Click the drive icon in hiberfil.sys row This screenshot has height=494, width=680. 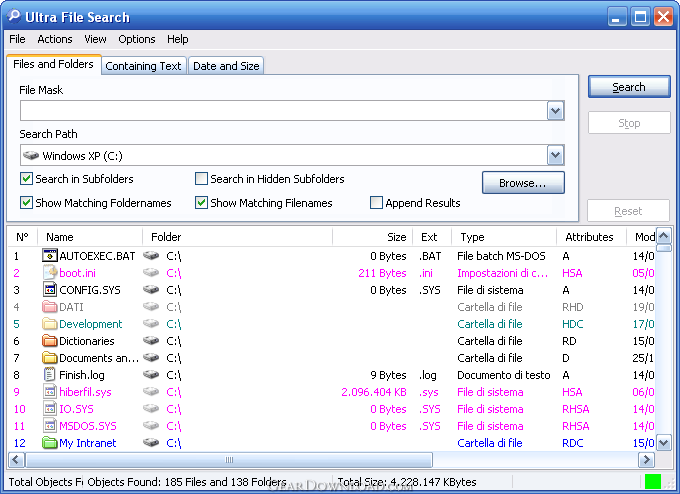click(x=151, y=392)
